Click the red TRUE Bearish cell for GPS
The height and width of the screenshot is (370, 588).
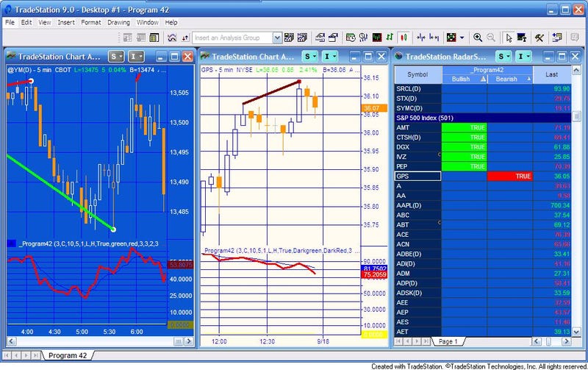510,176
